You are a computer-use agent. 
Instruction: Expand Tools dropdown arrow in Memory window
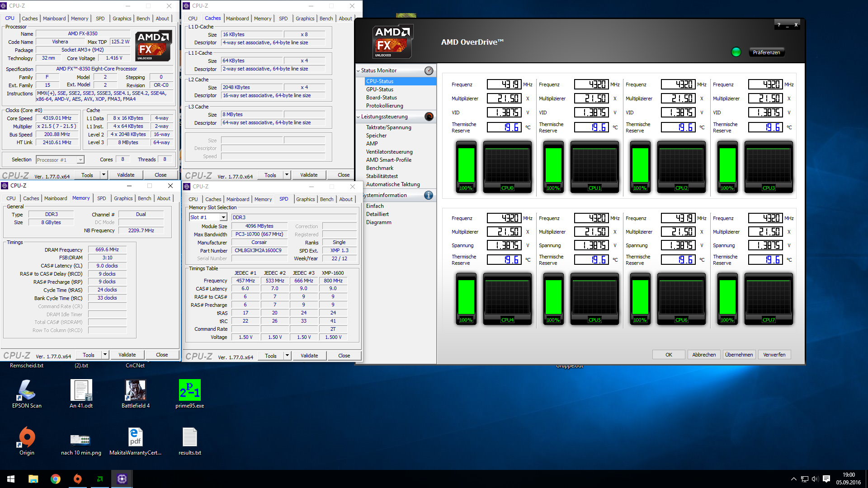[105, 355]
